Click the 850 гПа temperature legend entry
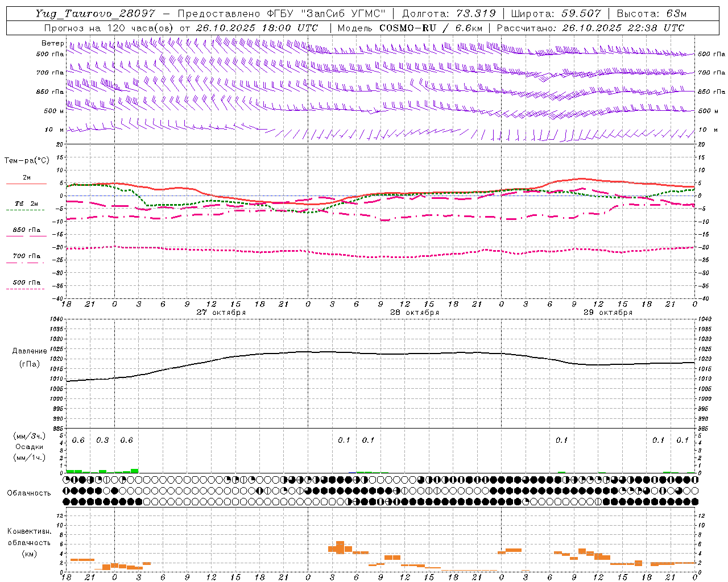The height and width of the screenshot is (582, 728). [x=27, y=230]
